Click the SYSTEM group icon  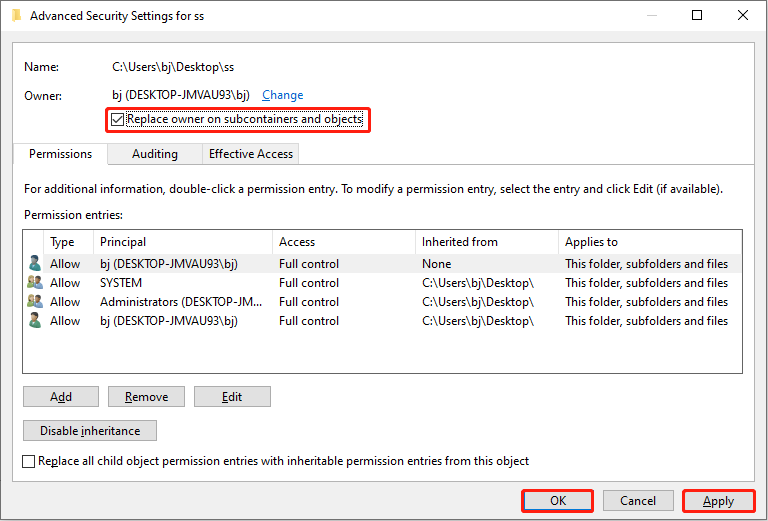coord(35,283)
